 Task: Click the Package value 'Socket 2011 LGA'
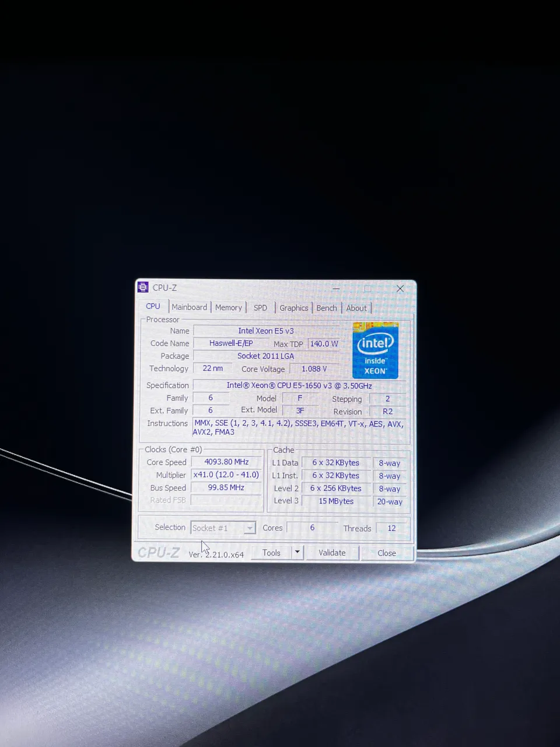(x=266, y=356)
